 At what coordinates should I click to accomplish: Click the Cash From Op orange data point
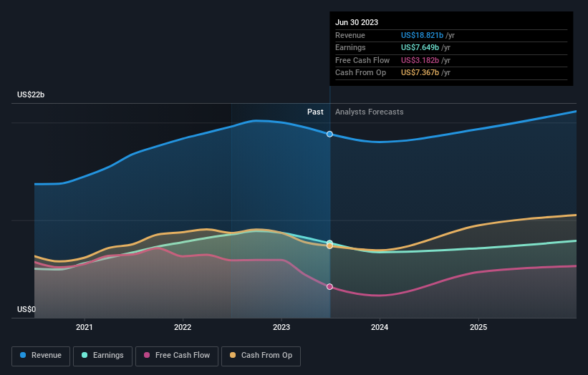pyautogui.click(x=329, y=246)
